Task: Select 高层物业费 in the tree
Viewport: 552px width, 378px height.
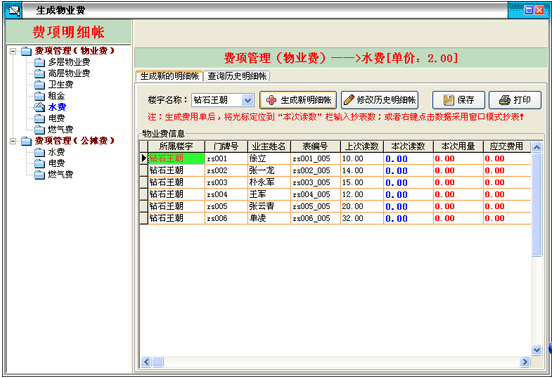Action: [69, 74]
